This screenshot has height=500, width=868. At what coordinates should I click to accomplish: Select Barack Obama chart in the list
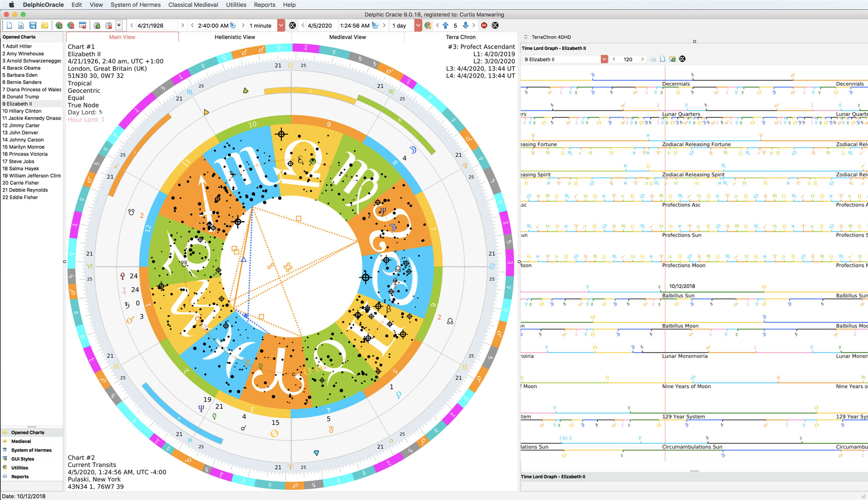[x=32, y=68]
